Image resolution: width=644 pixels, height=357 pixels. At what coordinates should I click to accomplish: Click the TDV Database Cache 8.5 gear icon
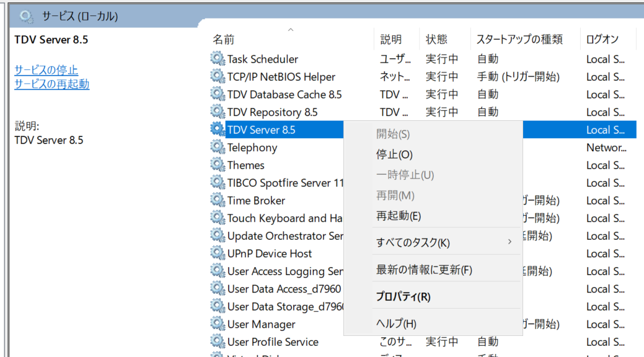(218, 94)
